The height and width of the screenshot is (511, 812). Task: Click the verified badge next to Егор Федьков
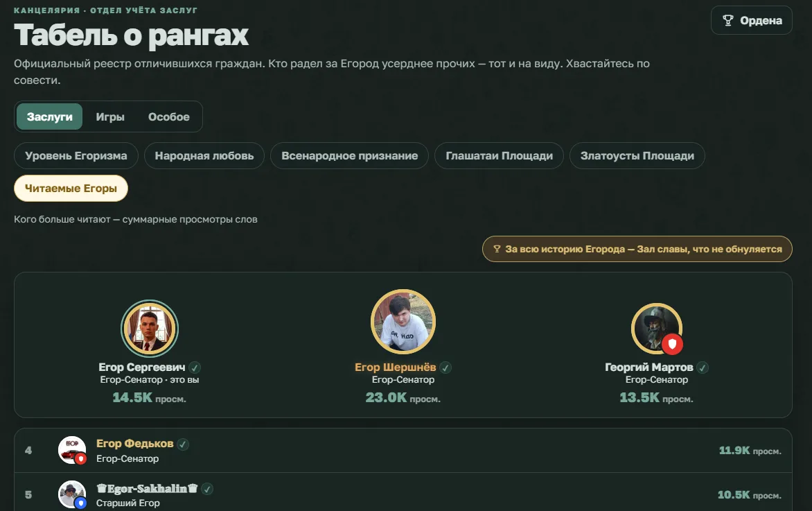(183, 444)
